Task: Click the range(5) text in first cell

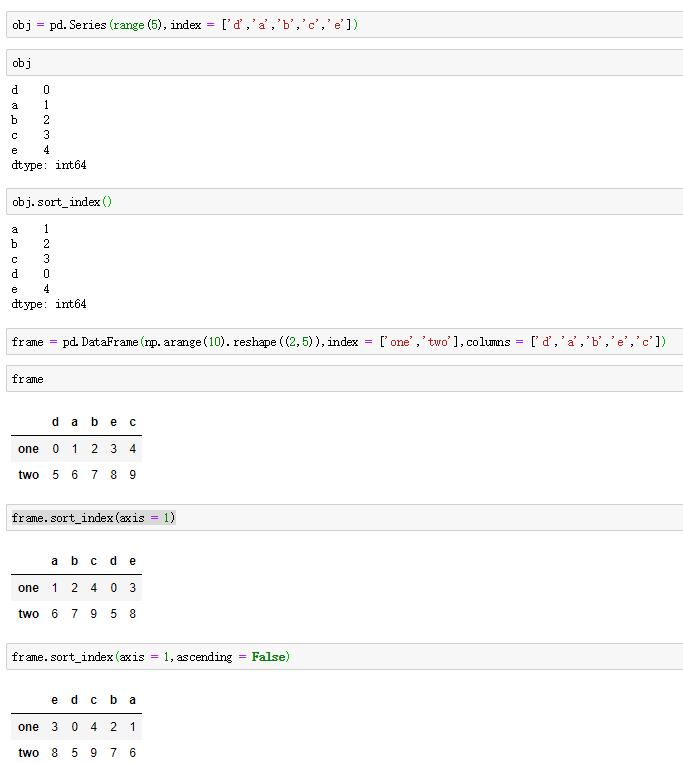Action: pyautogui.click(x=136, y=25)
